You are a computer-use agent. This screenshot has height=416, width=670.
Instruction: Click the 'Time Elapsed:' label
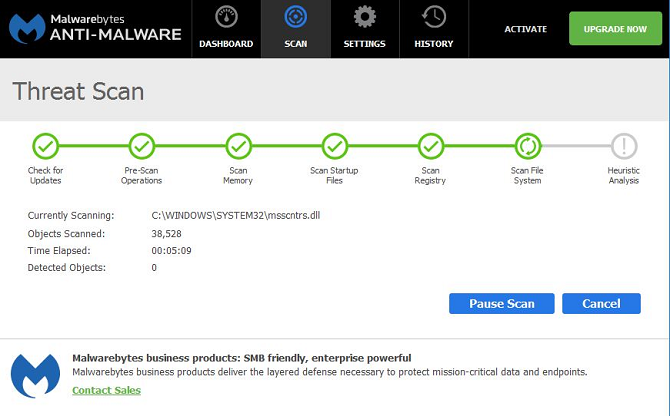(x=59, y=251)
